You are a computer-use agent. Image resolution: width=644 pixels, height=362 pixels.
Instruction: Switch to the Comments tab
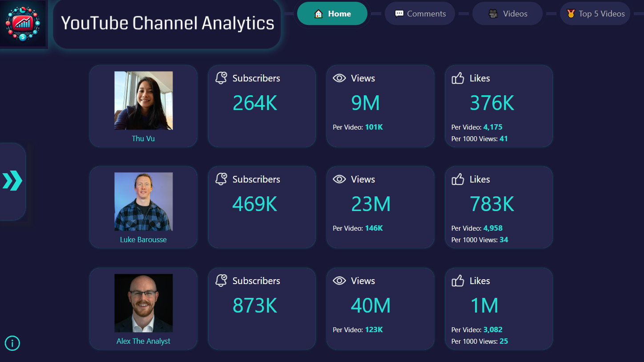[x=420, y=14]
